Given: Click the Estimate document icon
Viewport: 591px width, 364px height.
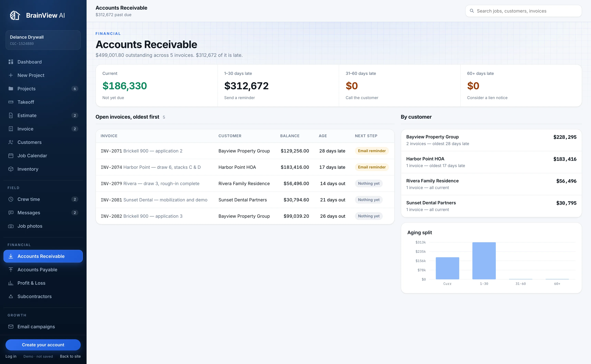Looking at the screenshot, I should click(x=11, y=116).
